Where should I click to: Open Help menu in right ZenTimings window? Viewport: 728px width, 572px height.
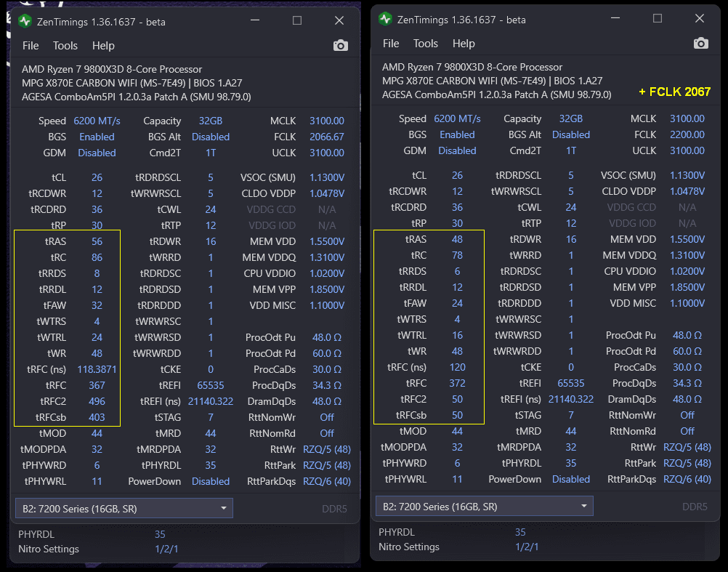464,44
